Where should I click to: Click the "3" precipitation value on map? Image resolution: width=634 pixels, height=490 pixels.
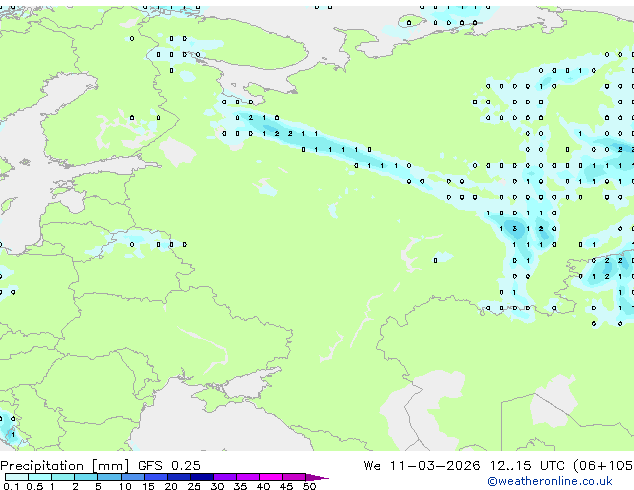(515, 229)
